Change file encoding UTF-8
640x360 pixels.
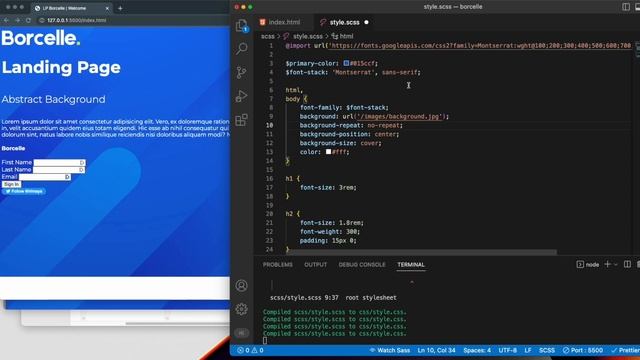pos(507,350)
